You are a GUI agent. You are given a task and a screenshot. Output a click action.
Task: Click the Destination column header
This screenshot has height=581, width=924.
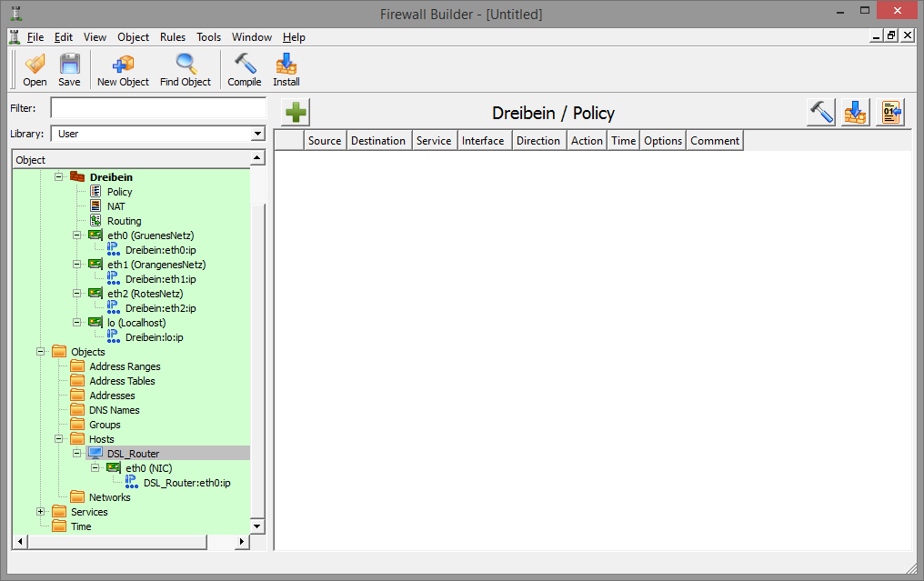coord(378,141)
